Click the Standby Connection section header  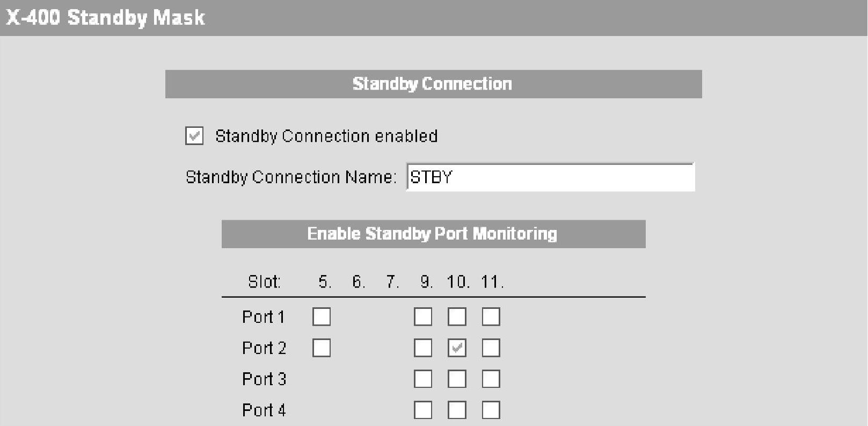coord(433,84)
